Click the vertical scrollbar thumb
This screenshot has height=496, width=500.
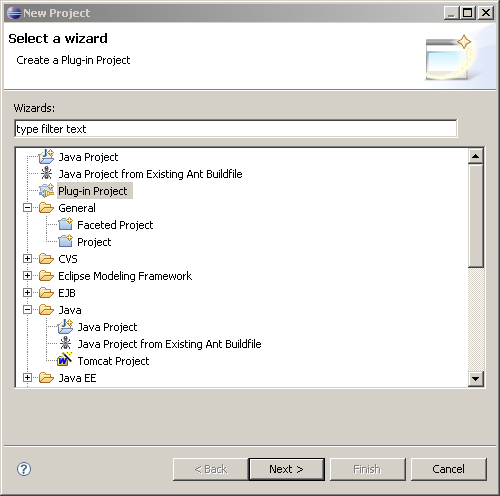(476, 216)
